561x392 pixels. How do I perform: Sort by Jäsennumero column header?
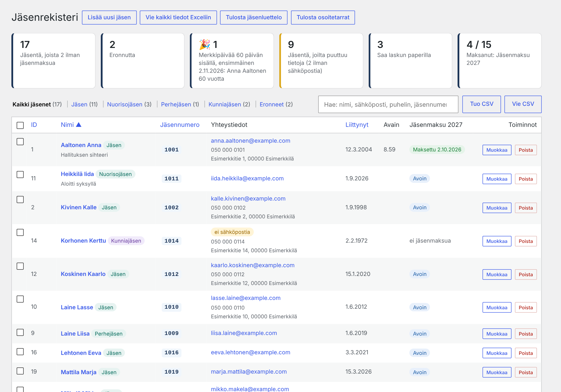tap(180, 125)
